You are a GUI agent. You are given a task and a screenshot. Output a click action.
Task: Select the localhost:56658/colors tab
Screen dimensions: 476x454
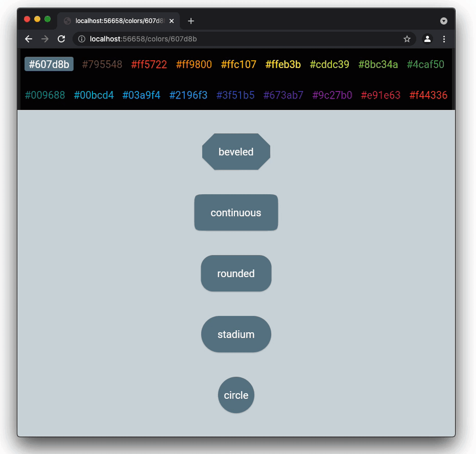point(118,21)
